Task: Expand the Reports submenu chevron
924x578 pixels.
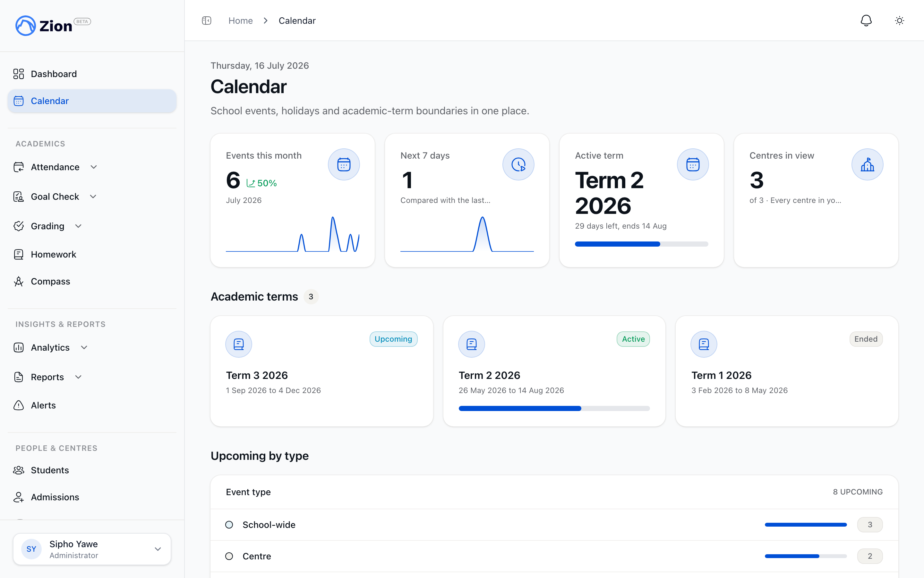Action: coord(78,377)
